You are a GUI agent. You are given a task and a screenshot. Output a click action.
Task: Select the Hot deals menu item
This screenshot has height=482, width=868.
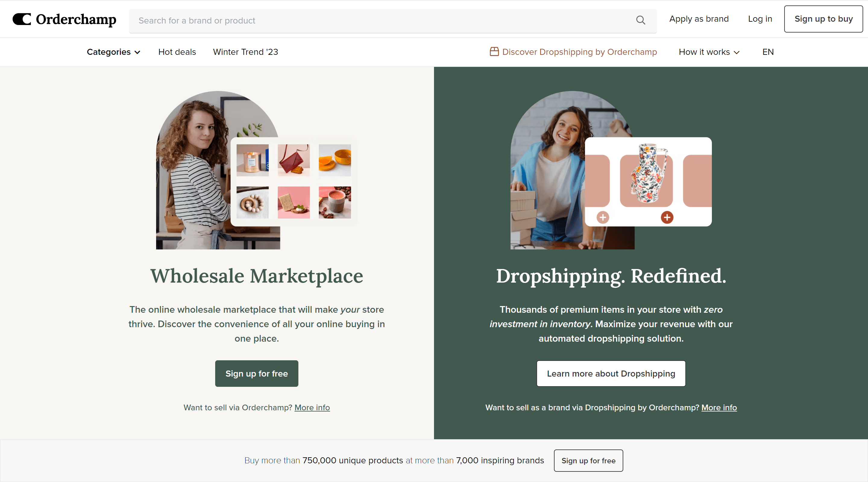point(177,52)
